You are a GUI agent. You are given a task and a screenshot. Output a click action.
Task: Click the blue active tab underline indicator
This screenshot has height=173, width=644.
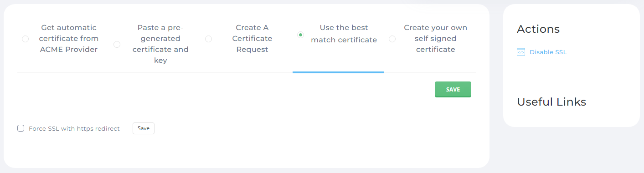point(338,72)
